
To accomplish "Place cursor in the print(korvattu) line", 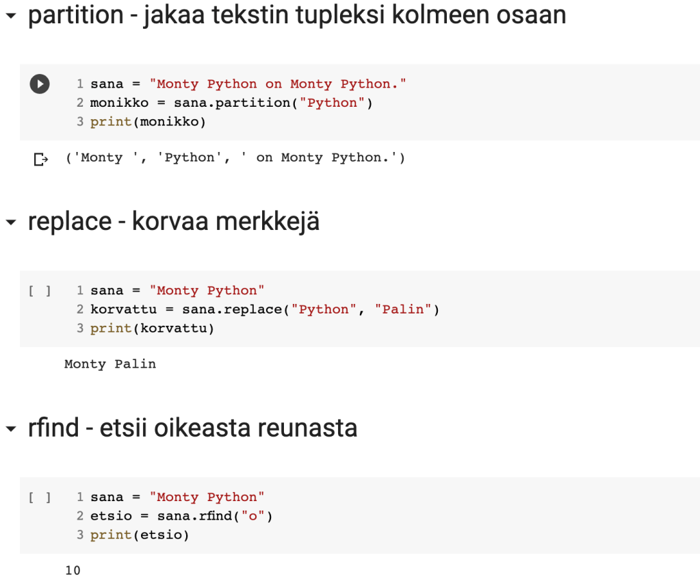I will click(x=152, y=329).
